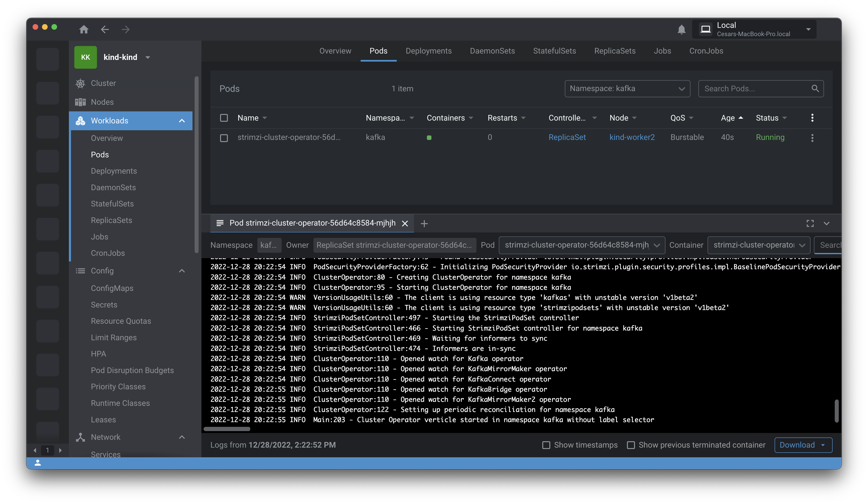The height and width of the screenshot is (504, 868).
Task: Click the strimzi-cluster-operator-56d pod name
Action: click(x=289, y=137)
